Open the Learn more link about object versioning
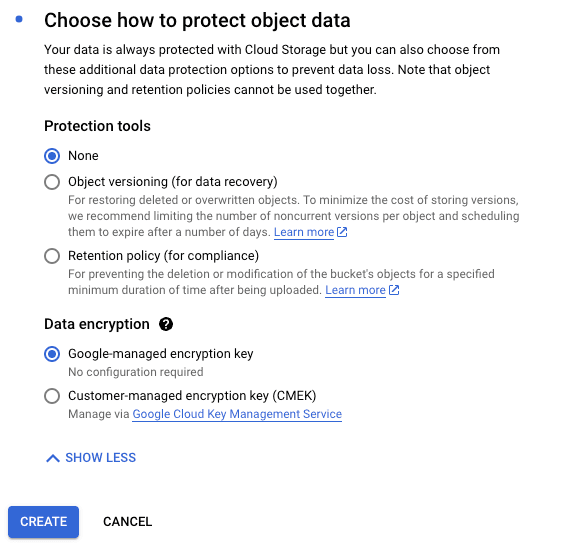Image resolution: width=571 pixels, height=553 pixels. click(304, 232)
